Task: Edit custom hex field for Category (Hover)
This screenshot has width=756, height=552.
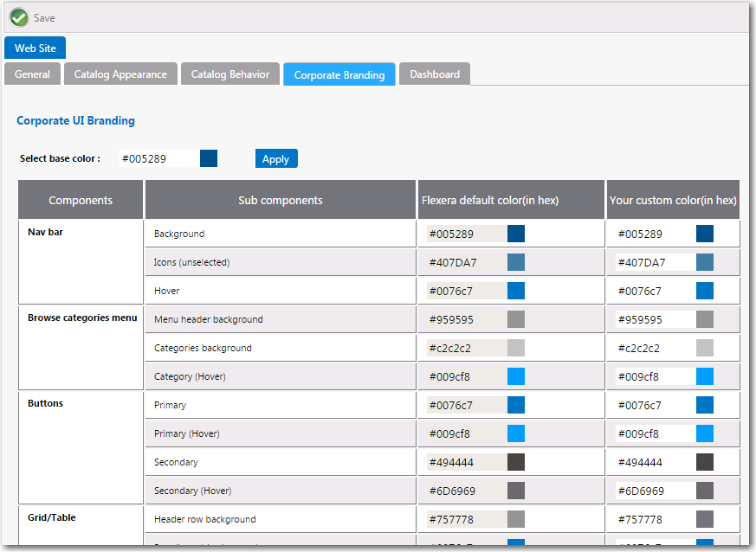Action: [653, 376]
